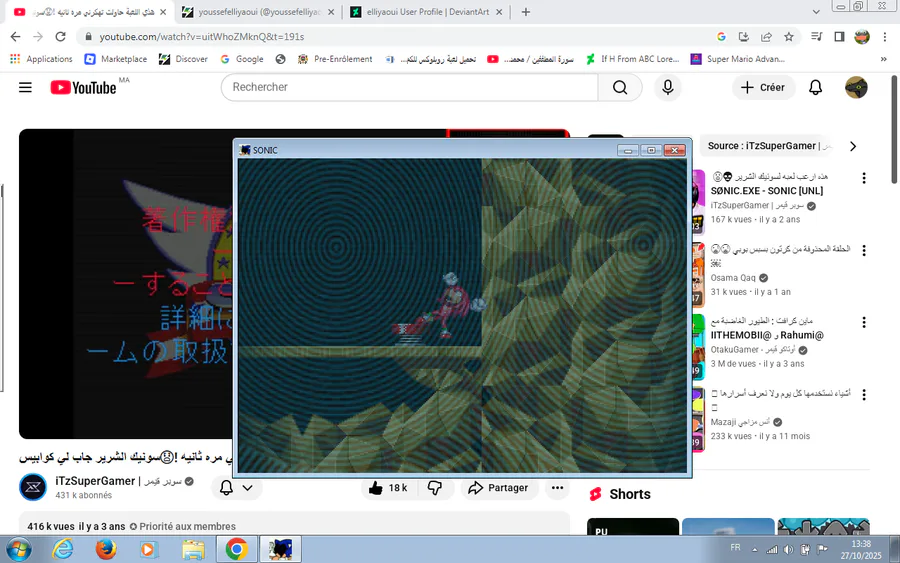The width and height of the screenshot is (900, 563).
Task: Open options for Osama Qaq video
Action: tap(863, 250)
